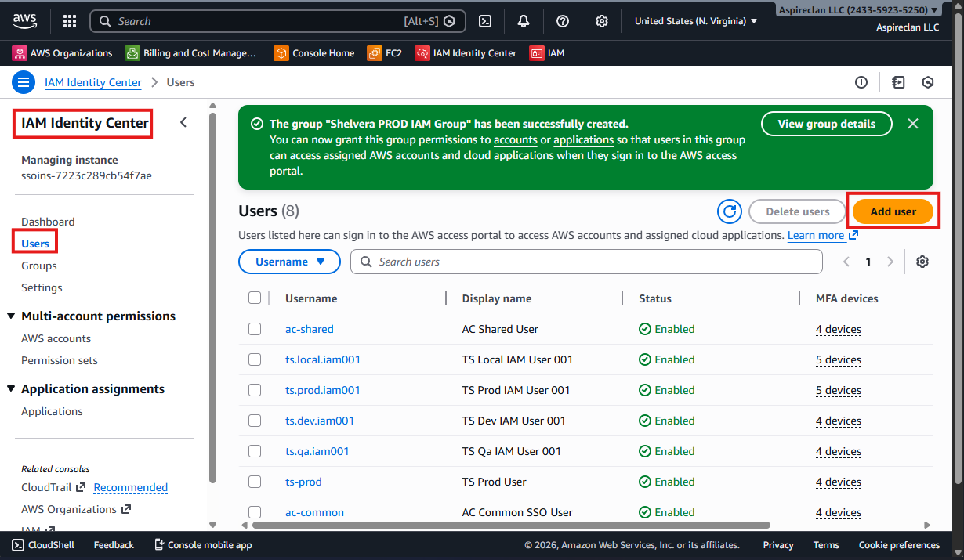Open the AWS home logo
Screen dimensions: 964x560
[x=26, y=21]
